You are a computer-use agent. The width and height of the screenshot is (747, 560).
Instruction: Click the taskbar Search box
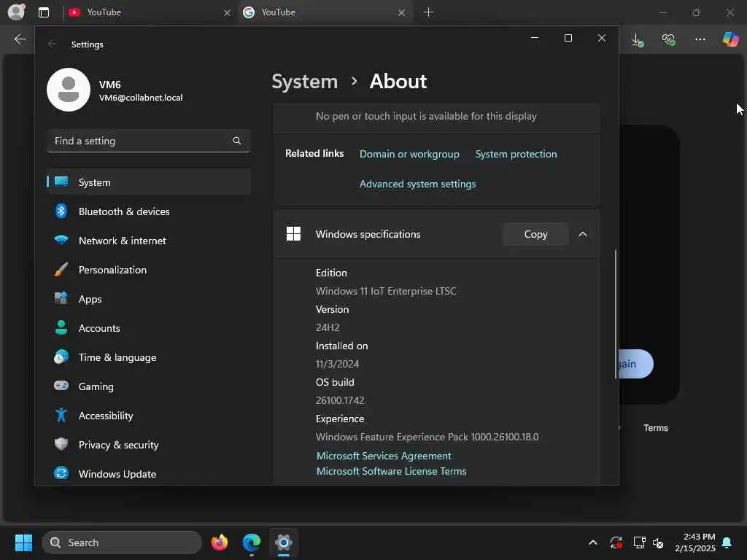tap(122, 542)
